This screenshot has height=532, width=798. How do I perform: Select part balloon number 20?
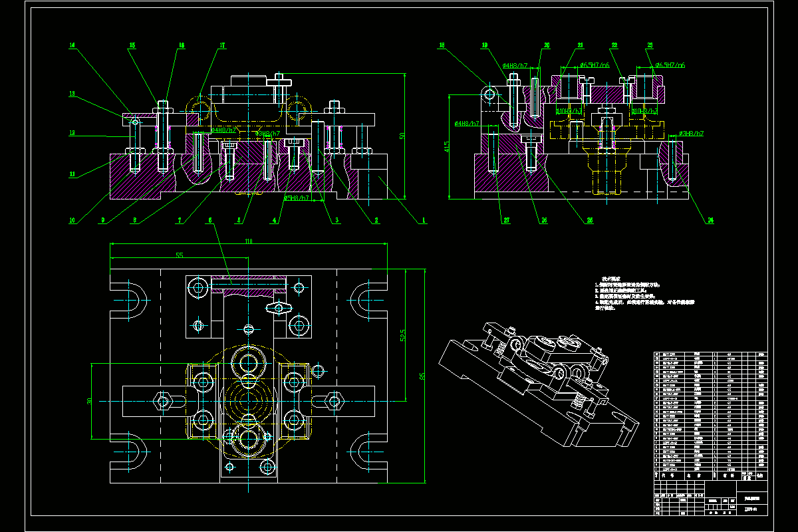click(x=547, y=46)
